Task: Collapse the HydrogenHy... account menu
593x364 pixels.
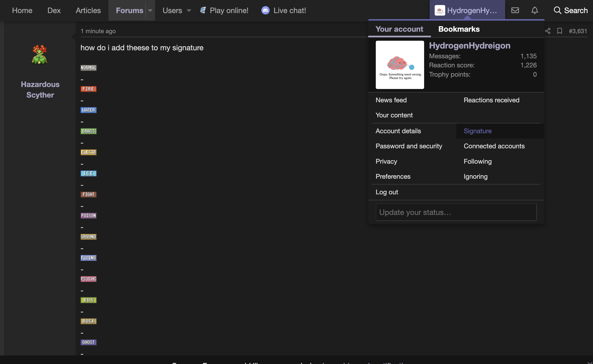Action: (x=467, y=10)
